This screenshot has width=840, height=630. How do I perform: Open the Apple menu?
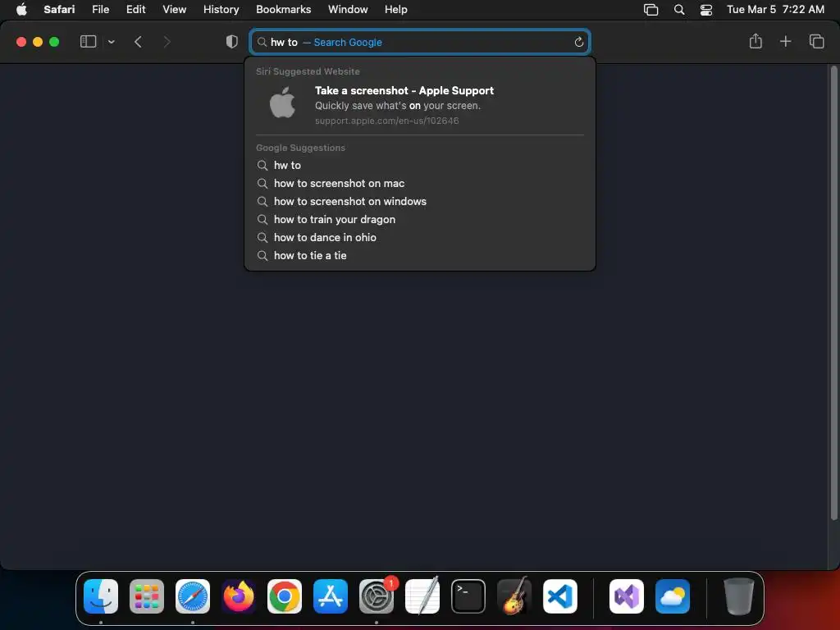[21, 9]
